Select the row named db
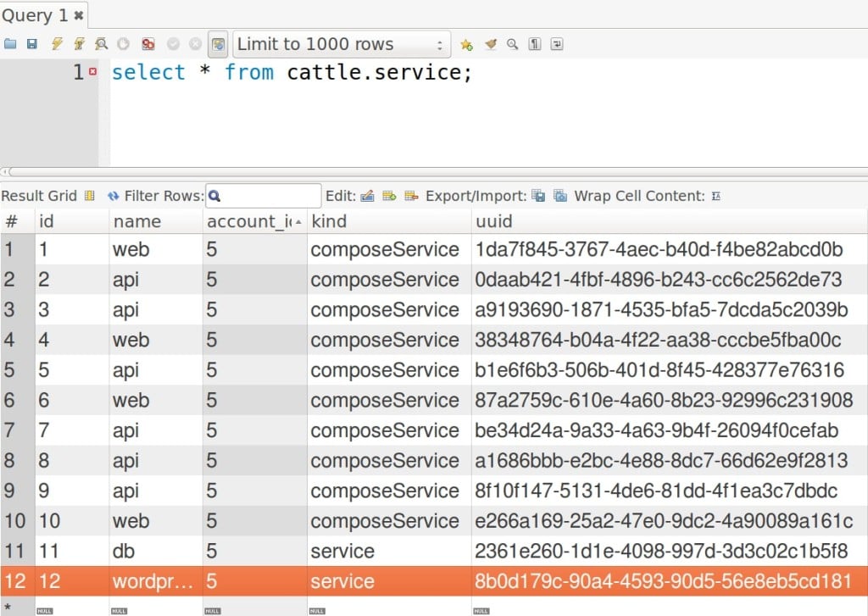The image size is (868, 616). (125, 551)
